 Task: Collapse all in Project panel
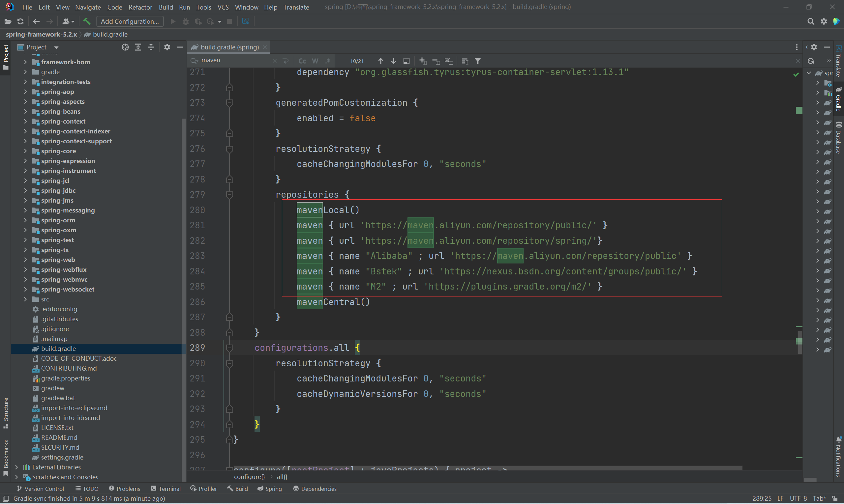pyautogui.click(x=151, y=47)
